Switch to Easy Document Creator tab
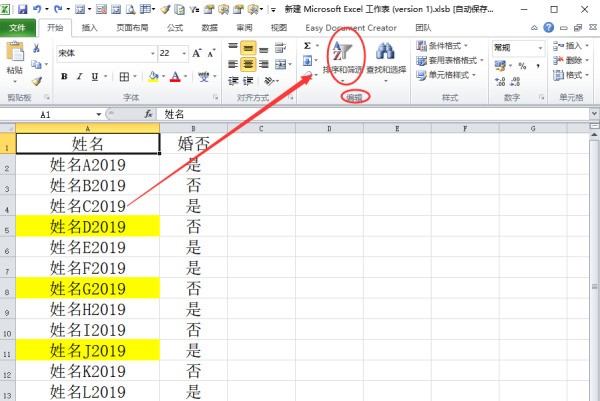600x401 pixels. click(x=351, y=28)
